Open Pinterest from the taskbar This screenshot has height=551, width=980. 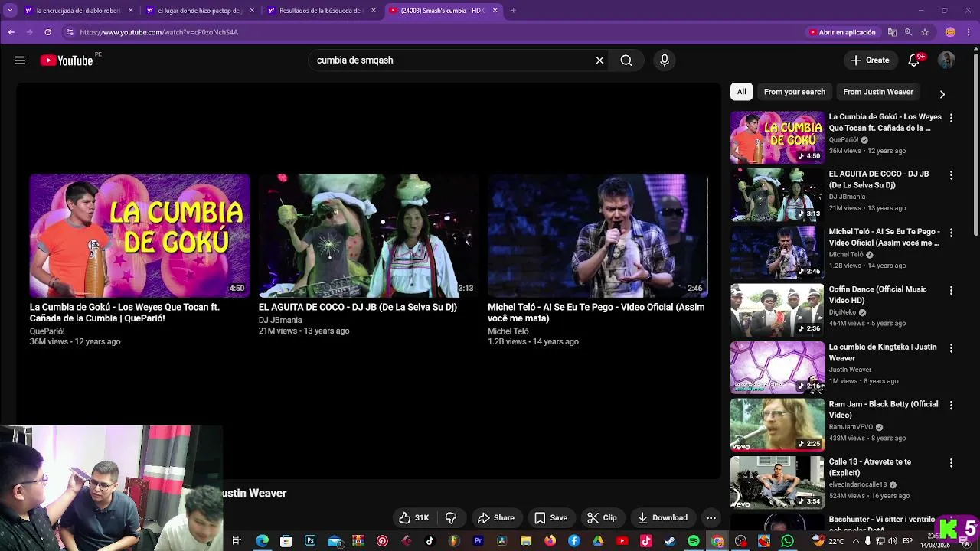pos(382,541)
